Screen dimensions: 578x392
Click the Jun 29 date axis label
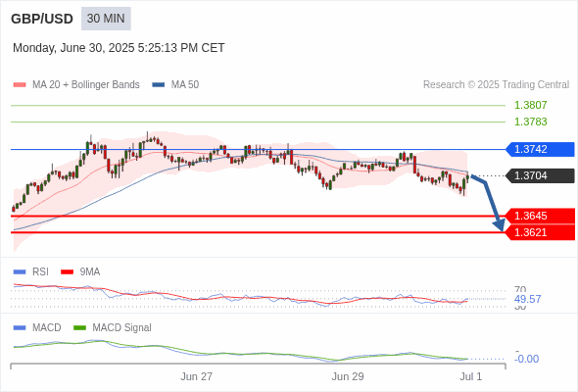click(x=348, y=376)
